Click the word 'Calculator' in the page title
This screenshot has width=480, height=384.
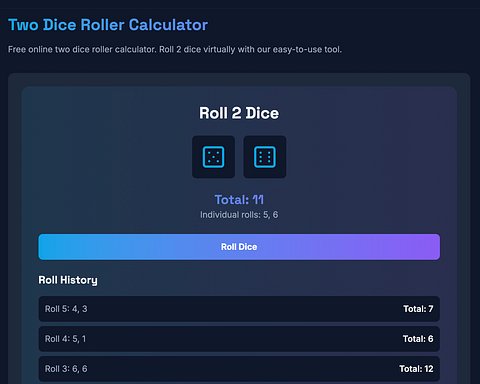click(x=168, y=25)
